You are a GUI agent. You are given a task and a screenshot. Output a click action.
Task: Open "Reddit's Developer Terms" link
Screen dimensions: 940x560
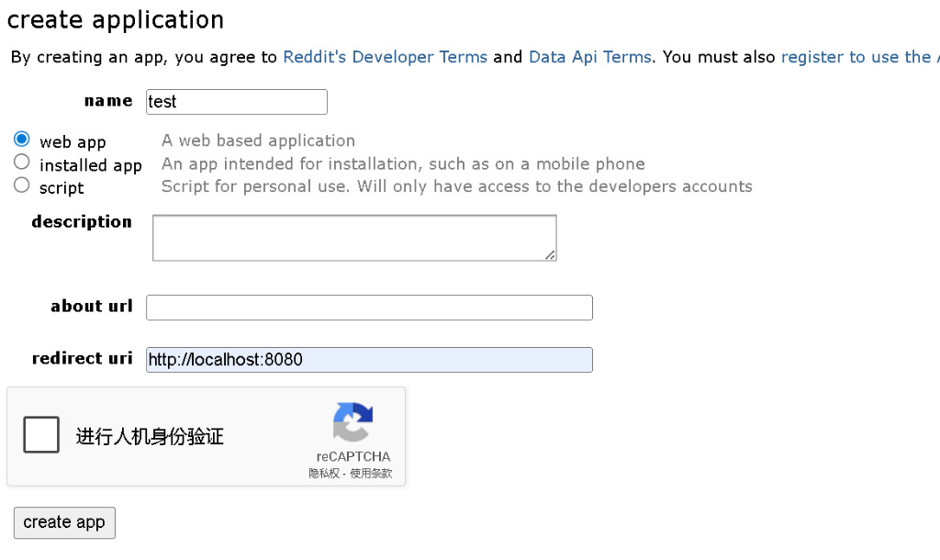(385, 57)
